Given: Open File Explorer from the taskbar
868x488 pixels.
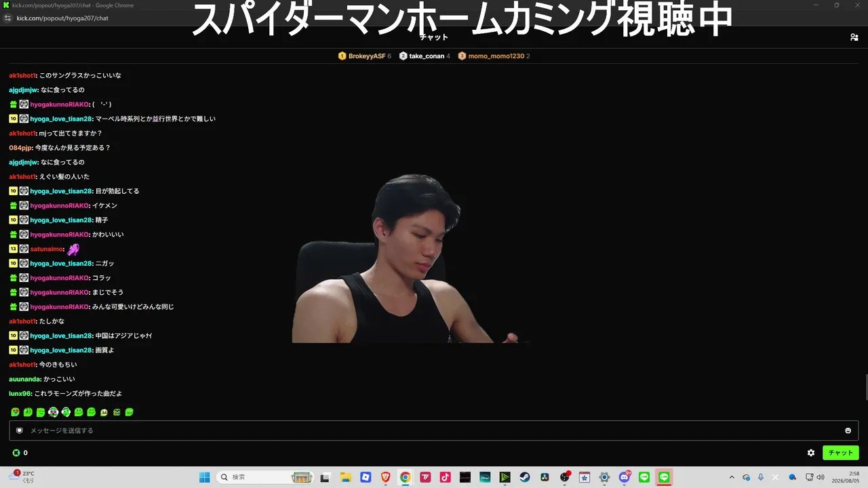Looking at the screenshot, I should click(345, 477).
